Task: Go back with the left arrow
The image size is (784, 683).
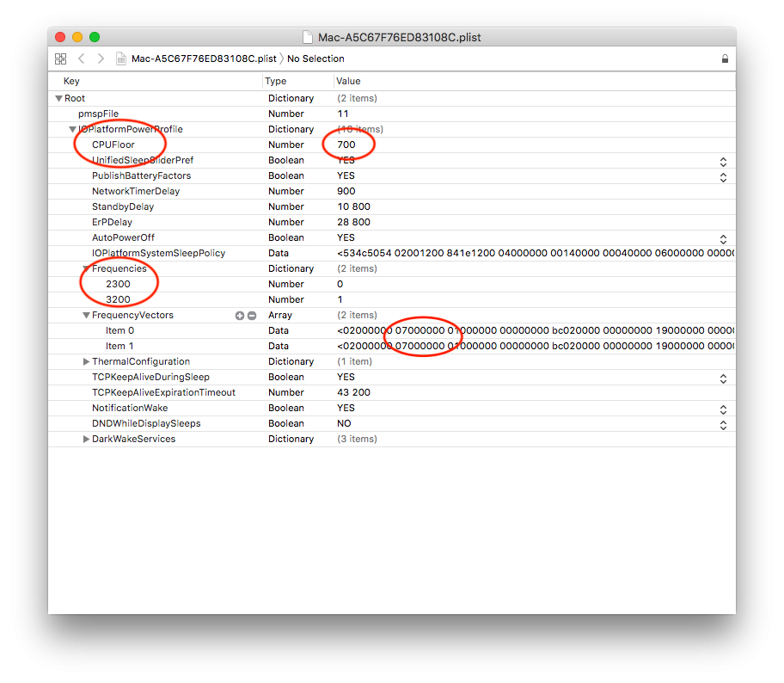Action: click(x=82, y=58)
